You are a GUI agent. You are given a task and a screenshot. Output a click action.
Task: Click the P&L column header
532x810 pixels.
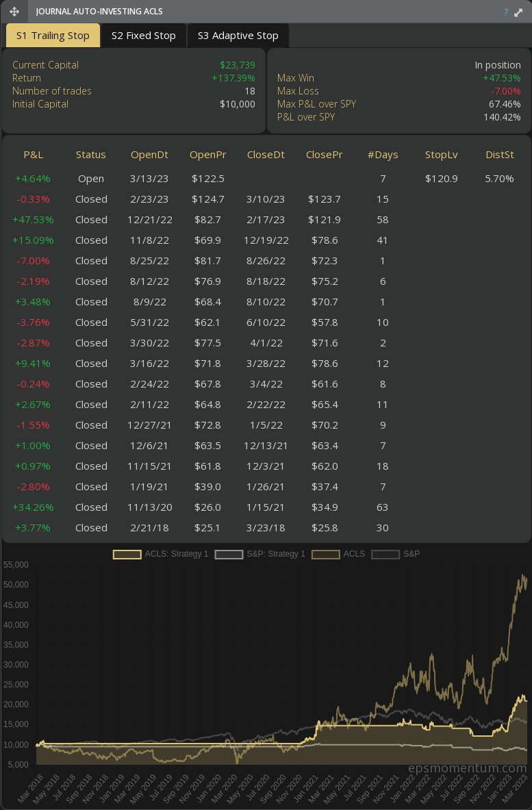click(x=34, y=155)
